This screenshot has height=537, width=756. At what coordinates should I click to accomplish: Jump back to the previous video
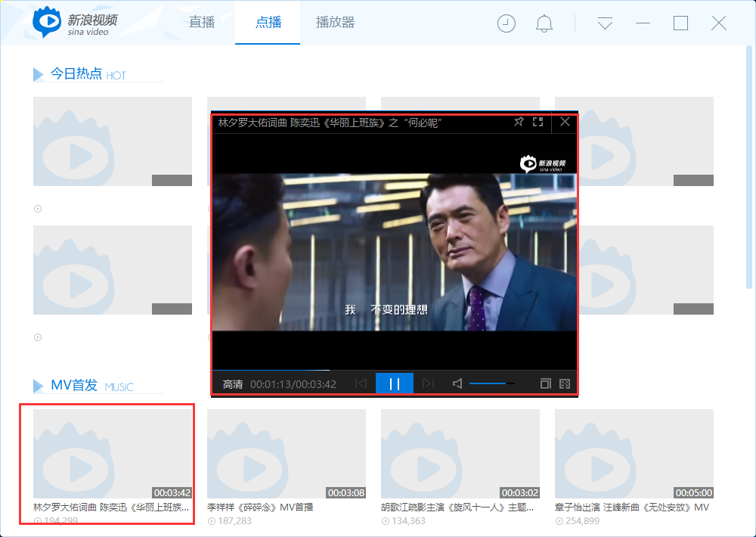(x=361, y=383)
